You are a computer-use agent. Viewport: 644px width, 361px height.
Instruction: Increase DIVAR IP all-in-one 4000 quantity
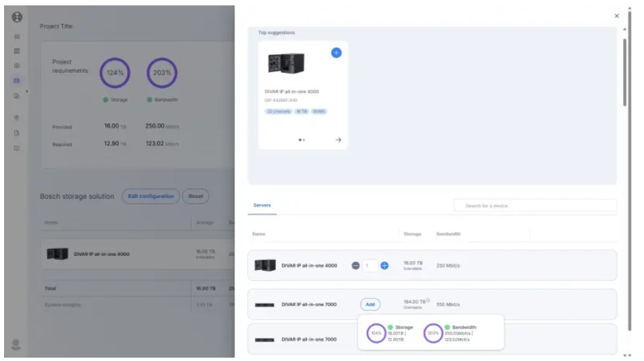(384, 266)
